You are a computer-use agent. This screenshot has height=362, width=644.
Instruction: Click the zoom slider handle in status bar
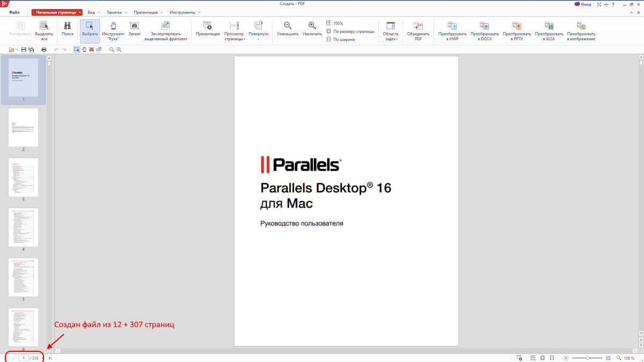pos(588,358)
